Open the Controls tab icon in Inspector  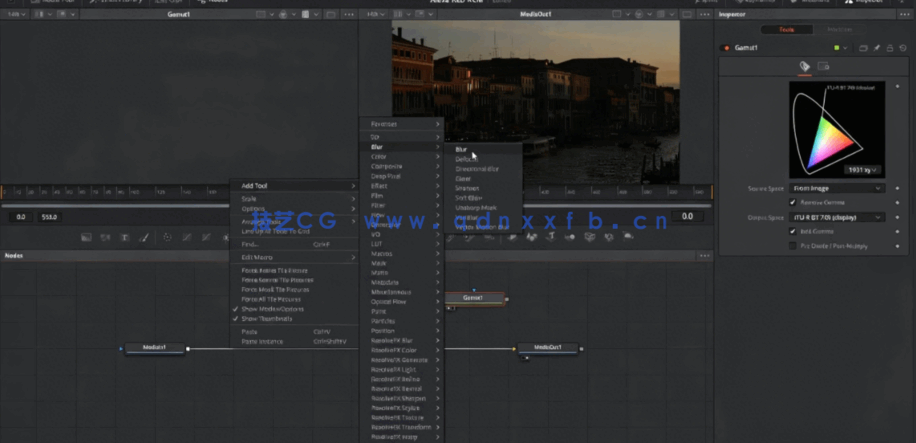[x=804, y=67]
